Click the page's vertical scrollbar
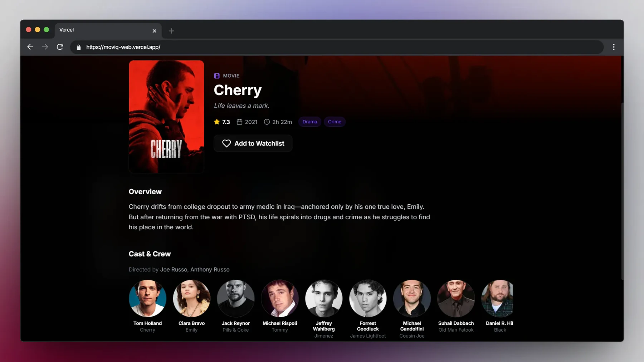The width and height of the screenshot is (644, 362). click(622, 191)
